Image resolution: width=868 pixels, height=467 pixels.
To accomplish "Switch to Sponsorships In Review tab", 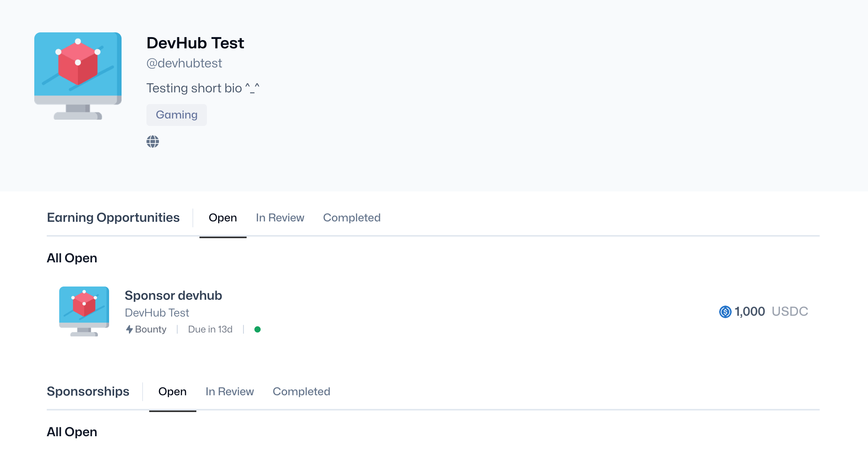I will click(x=230, y=391).
